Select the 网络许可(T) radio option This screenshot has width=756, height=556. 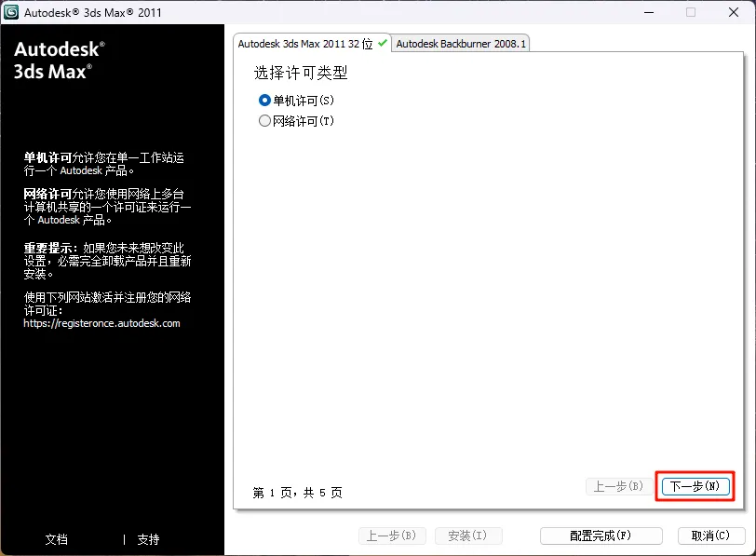coord(296,120)
